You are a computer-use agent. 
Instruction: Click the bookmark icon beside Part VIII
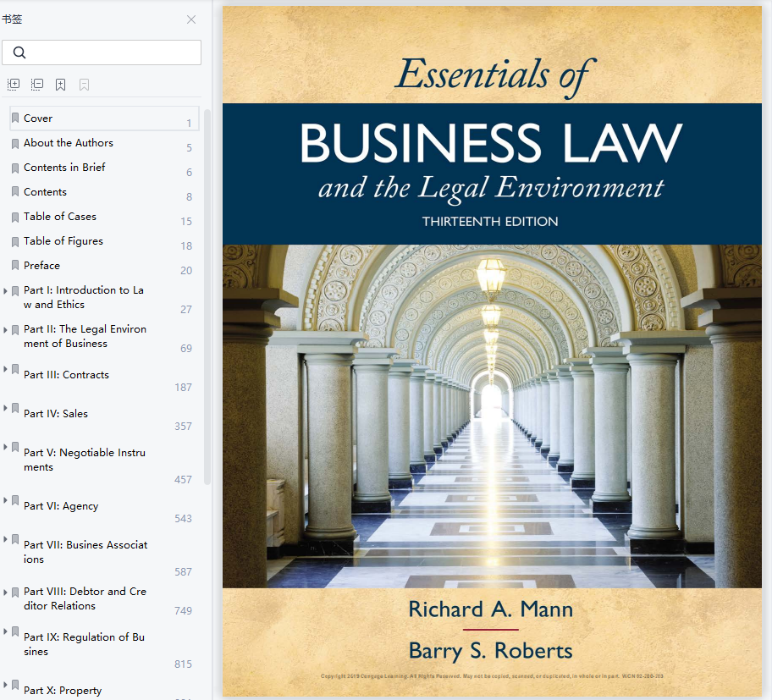pos(15,592)
